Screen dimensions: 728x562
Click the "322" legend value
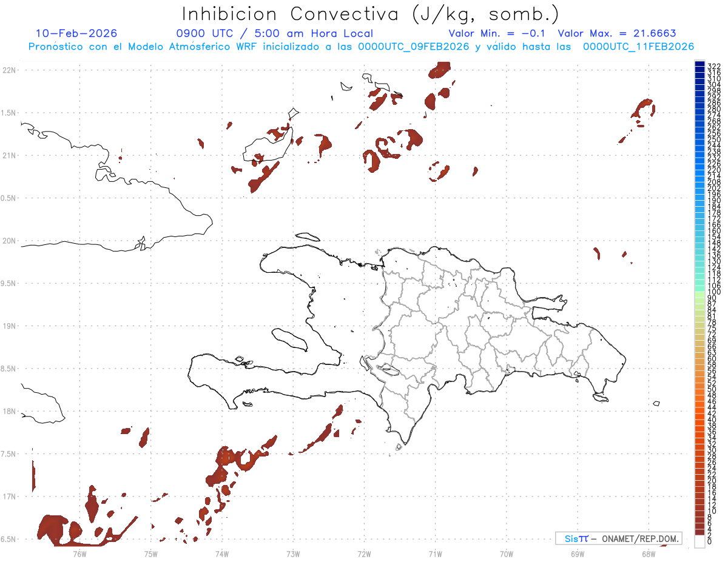click(x=714, y=65)
